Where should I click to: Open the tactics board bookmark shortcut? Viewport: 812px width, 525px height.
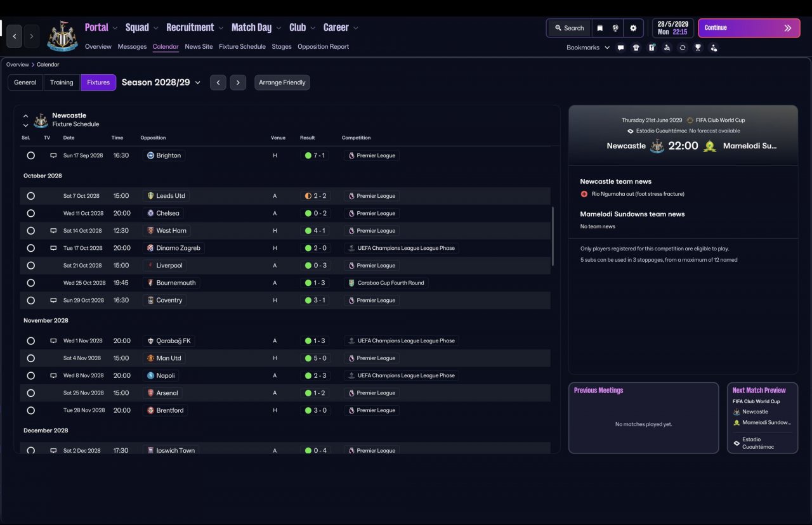(652, 48)
